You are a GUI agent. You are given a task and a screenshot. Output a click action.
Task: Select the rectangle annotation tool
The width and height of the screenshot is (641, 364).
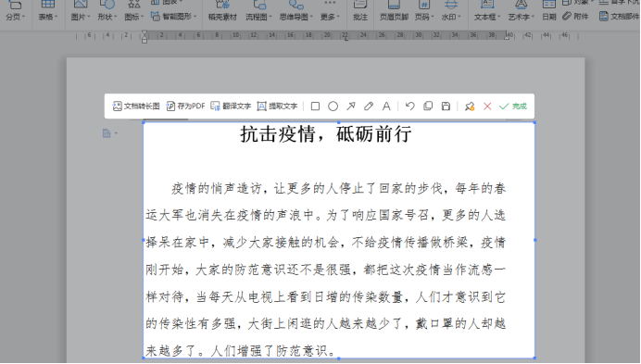tap(315, 107)
